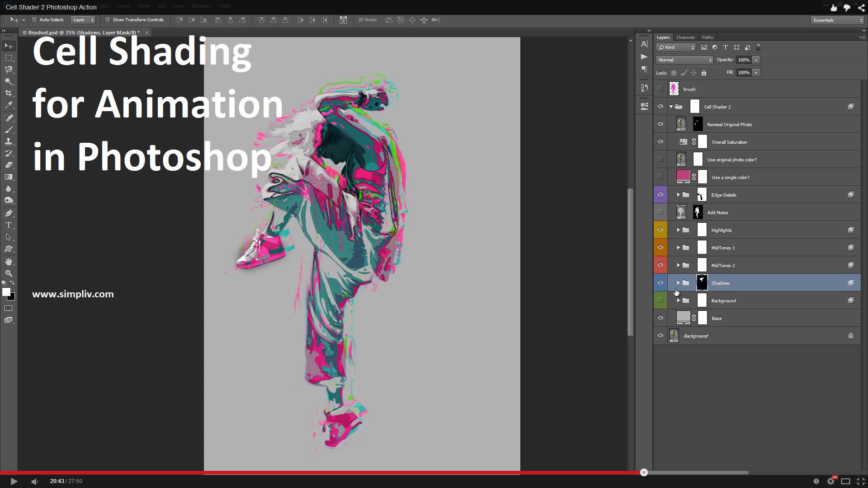The height and width of the screenshot is (488, 868).
Task: Select the Crop tool
Action: (9, 93)
